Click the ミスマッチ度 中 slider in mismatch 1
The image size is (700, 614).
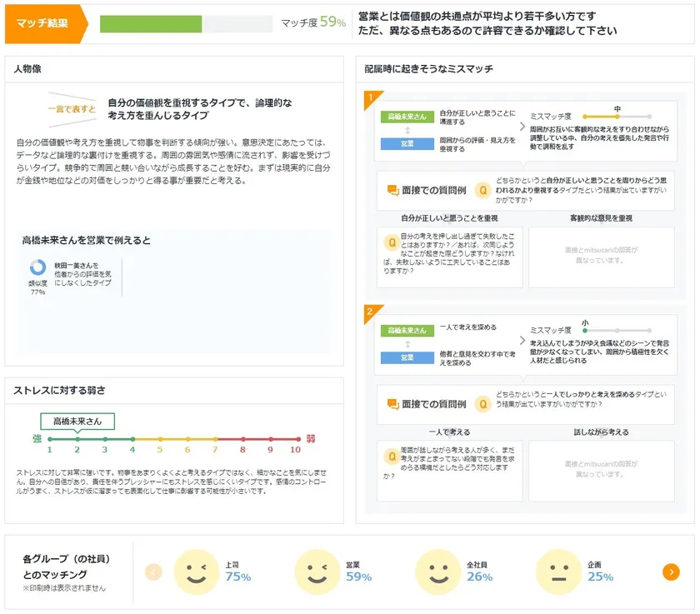pos(617,117)
